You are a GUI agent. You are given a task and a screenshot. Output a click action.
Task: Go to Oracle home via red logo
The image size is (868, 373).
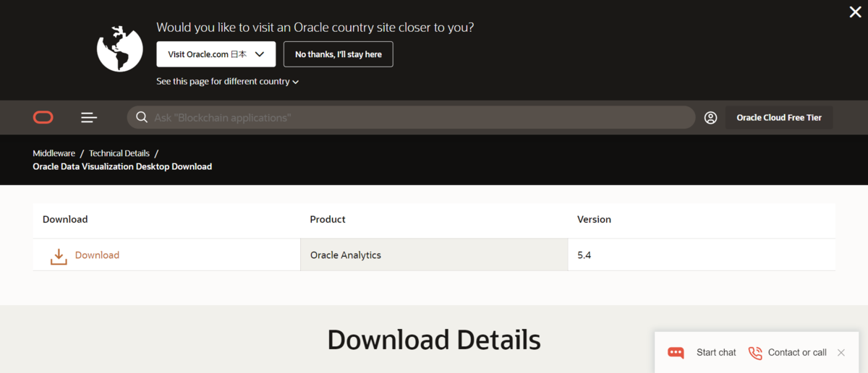point(43,117)
